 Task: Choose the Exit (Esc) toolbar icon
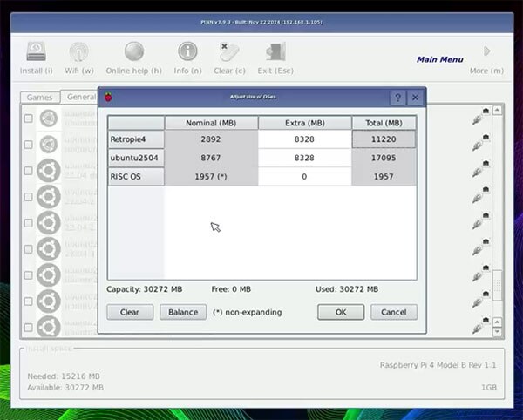click(x=275, y=51)
